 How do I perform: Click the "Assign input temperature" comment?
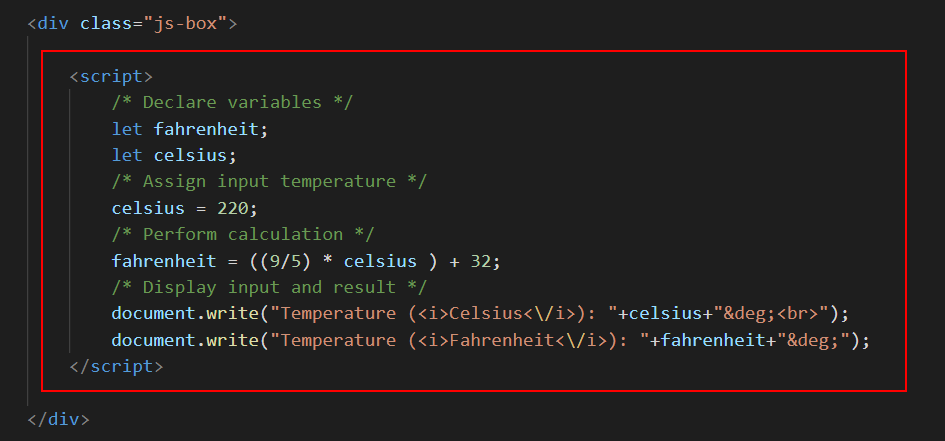[x=269, y=181]
